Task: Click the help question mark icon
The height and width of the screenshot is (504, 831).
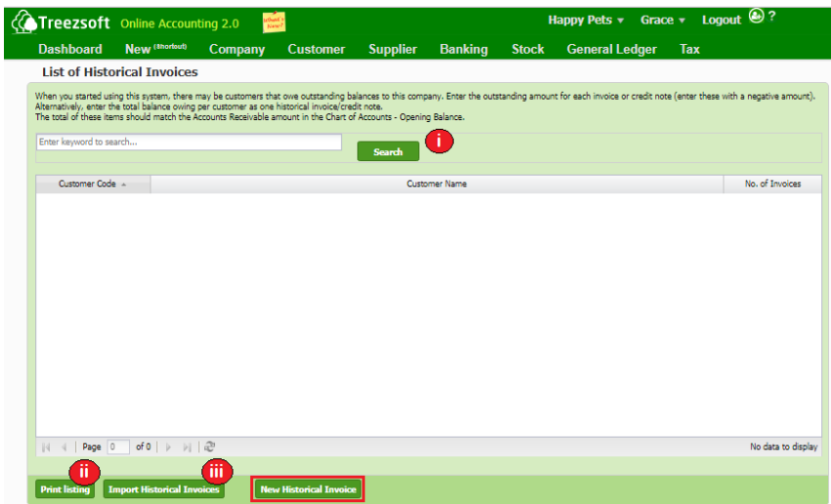Action: 771,17
